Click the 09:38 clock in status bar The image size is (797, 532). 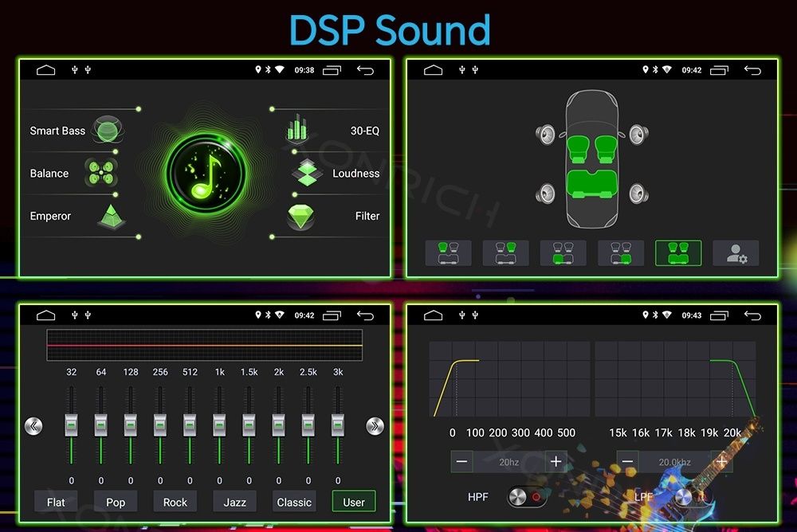point(304,70)
